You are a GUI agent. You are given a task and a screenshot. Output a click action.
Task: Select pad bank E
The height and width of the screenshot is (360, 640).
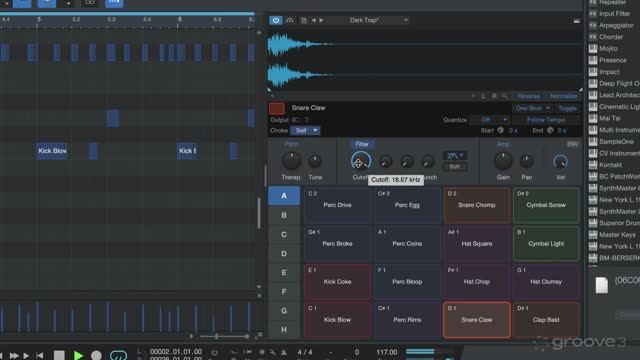tap(284, 273)
